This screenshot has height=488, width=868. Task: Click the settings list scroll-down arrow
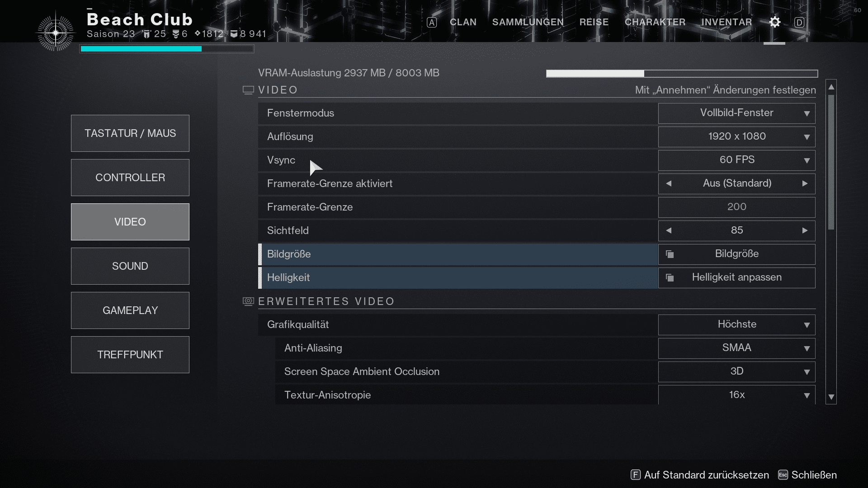(x=831, y=397)
